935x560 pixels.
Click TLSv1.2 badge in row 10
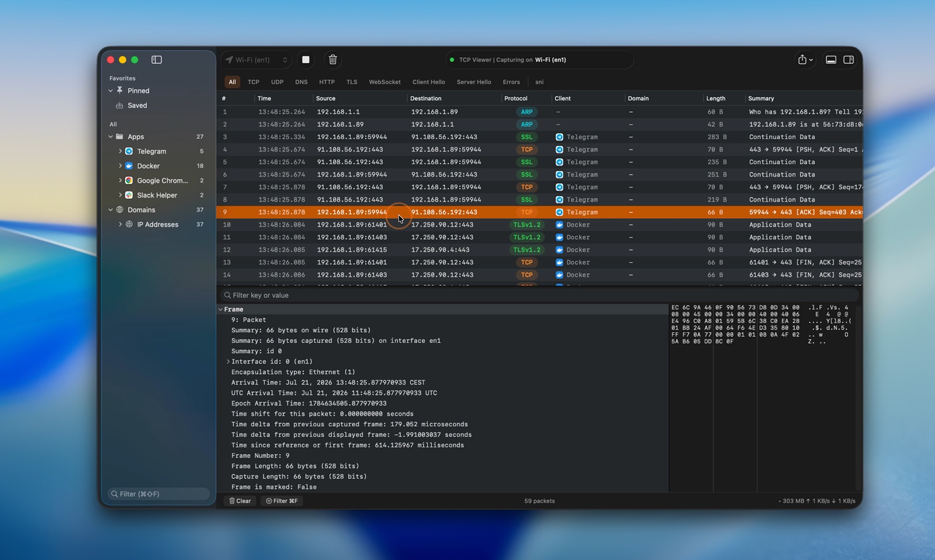tap(527, 225)
